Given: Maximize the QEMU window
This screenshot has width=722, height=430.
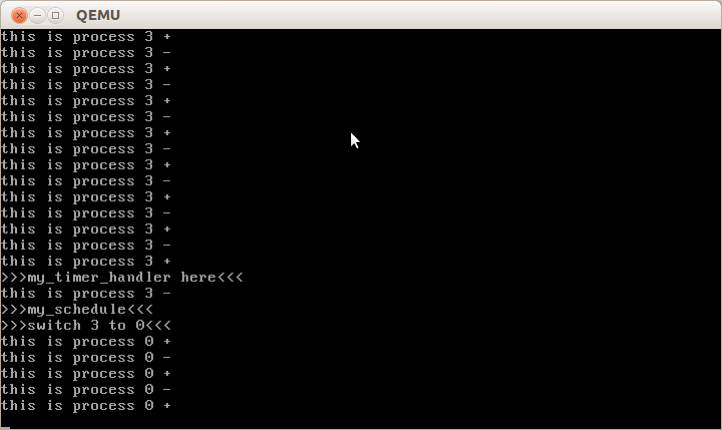Looking at the screenshot, I should (x=55, y=16).
